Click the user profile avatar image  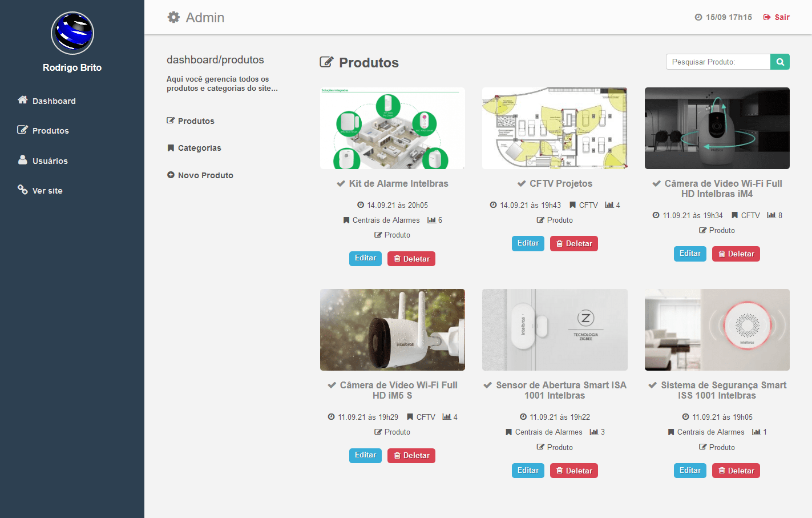click(72, 33)
